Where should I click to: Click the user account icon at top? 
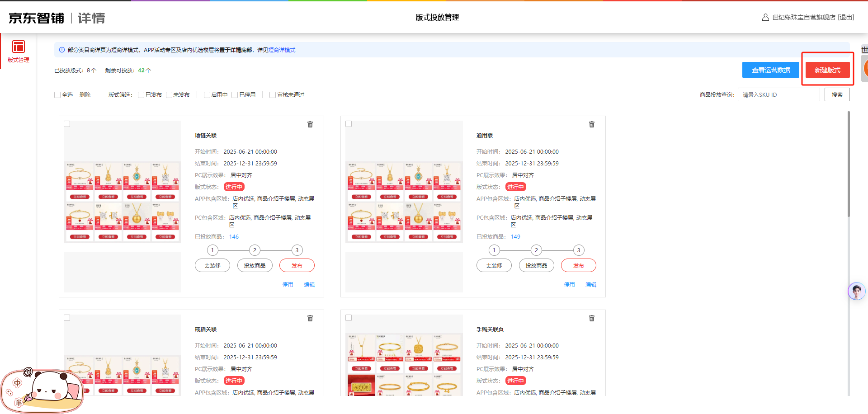coord(765,18)
